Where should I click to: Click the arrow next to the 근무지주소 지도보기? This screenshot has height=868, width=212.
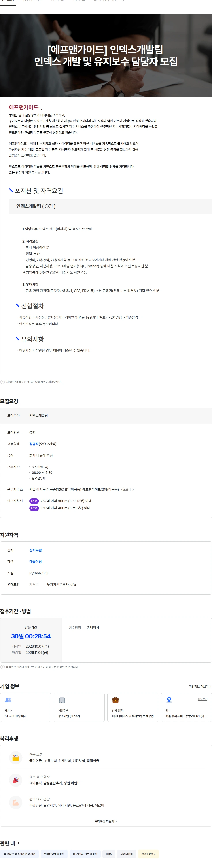[x=133, y=490]
